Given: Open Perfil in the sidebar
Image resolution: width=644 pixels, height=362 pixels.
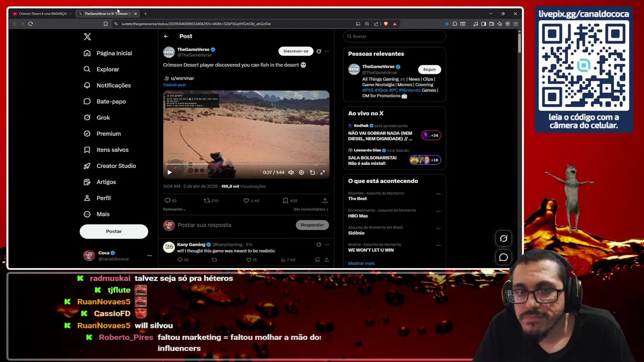Looking at the screenshot, I should point(97,198).
